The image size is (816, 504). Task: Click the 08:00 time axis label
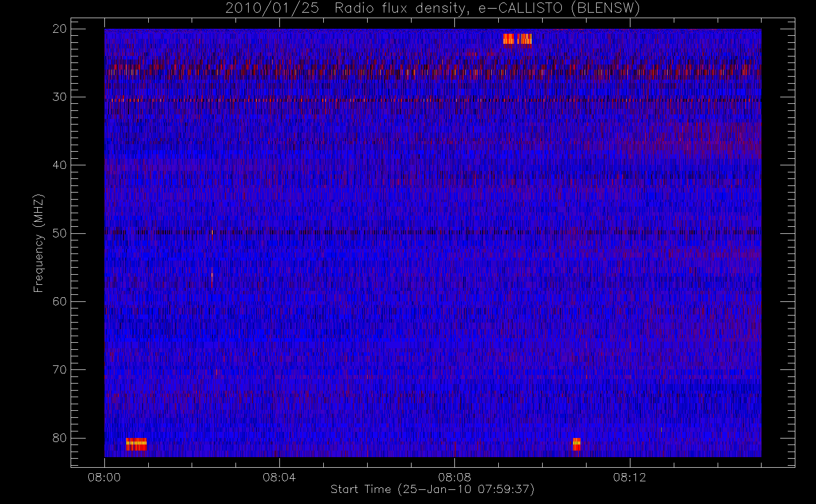pos(104,477)
